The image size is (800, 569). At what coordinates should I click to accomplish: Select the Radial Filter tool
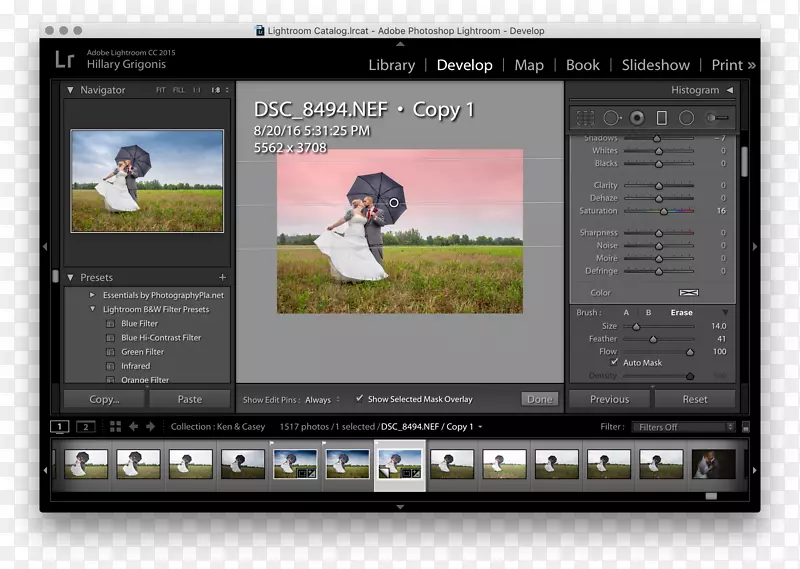(686, 118)
